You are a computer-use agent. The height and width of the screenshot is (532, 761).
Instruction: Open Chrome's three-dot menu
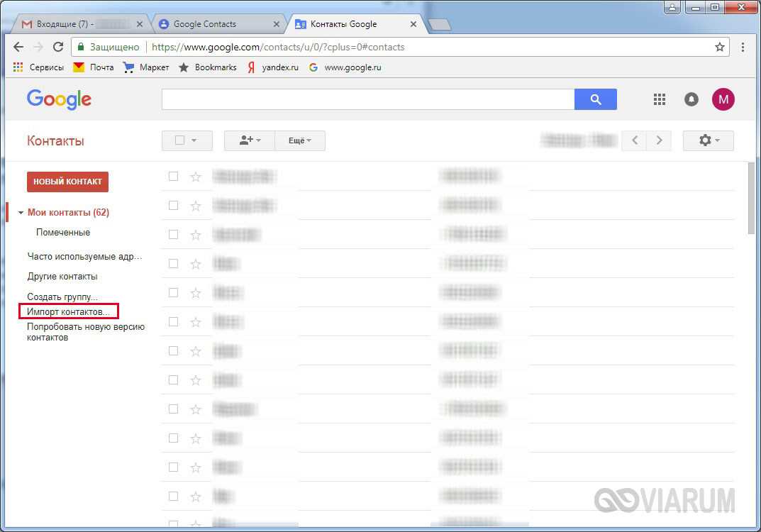click(x=743, y=48)
